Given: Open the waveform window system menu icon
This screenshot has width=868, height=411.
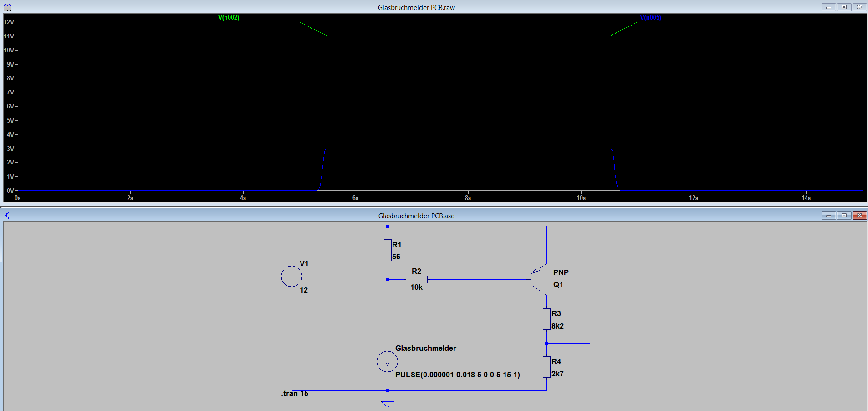Looking at the screenshot, I should click(x=7, y=7).
